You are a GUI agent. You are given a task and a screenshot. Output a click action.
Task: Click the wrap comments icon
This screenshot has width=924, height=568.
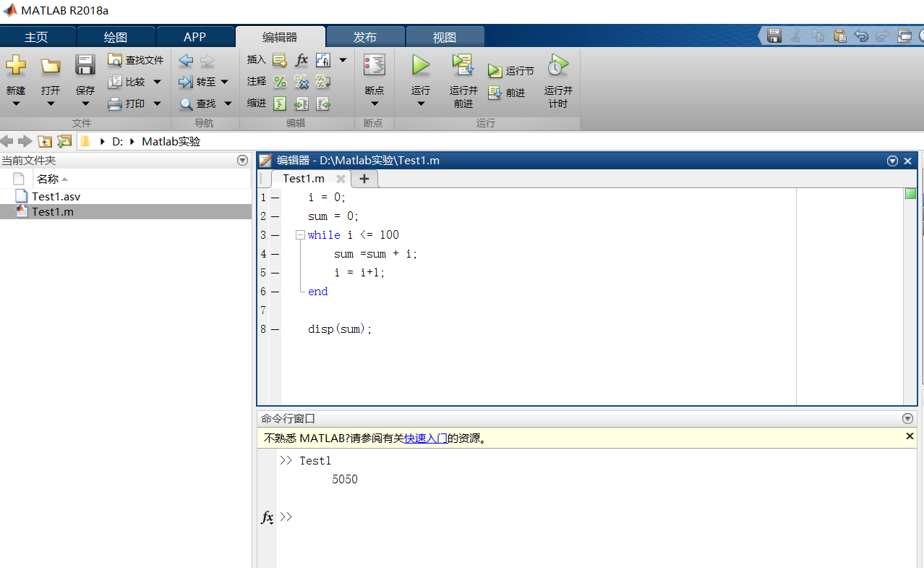[x=323, y=82]
